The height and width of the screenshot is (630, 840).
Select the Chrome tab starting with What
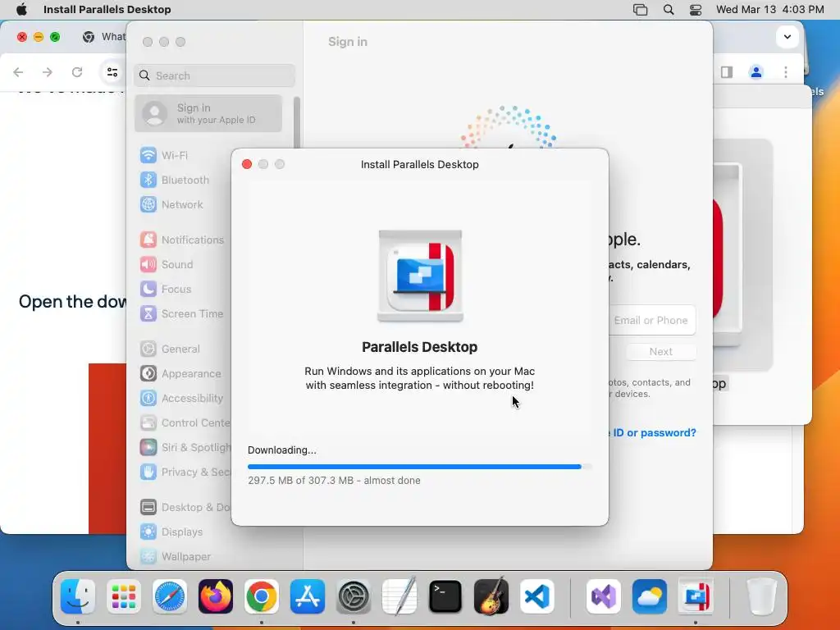point(103,36)
